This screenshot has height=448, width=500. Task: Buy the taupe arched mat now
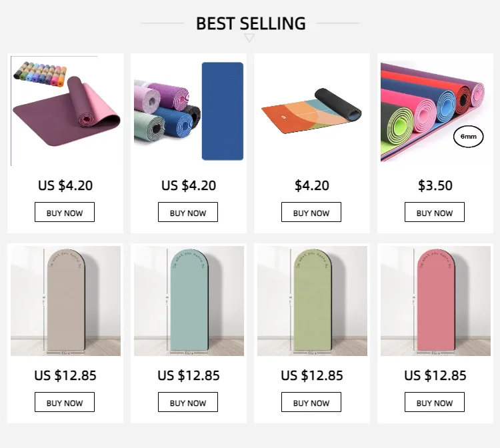(x=65, y=403)
